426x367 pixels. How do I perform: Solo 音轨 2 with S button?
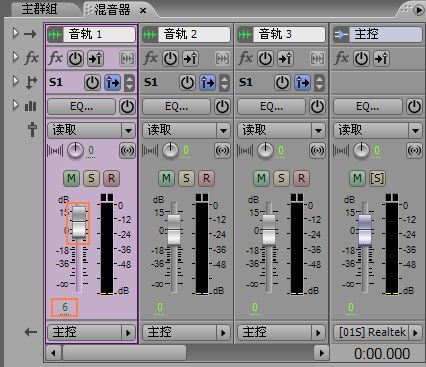pyautogui.click(x=186, y=178)
